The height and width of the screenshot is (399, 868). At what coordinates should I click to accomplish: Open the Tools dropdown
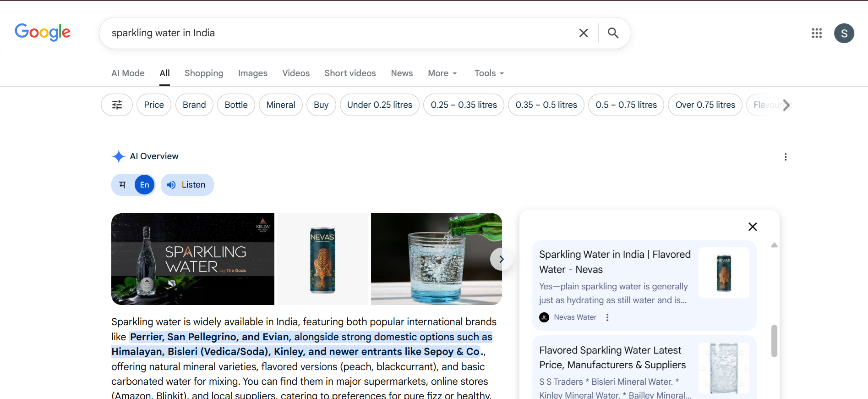tap(489, 73)
